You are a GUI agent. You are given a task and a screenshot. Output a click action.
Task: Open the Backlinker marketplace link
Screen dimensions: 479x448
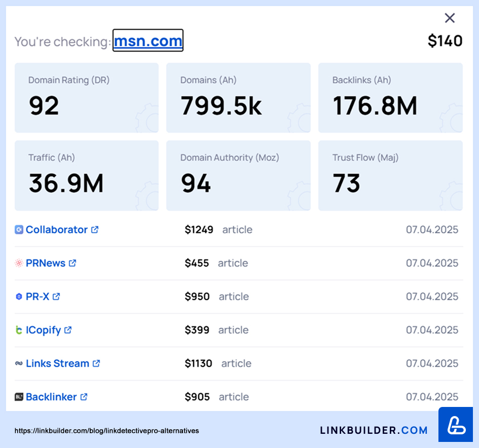click(51, 397)
